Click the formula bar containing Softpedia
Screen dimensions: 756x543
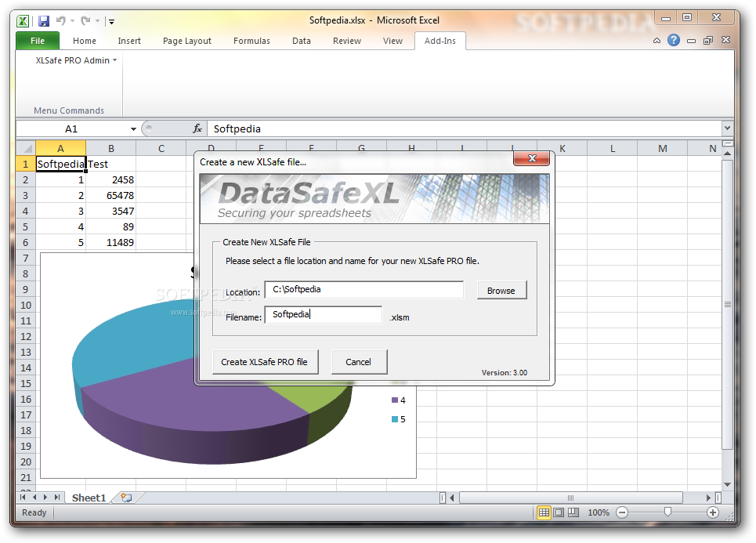point(465,129)
